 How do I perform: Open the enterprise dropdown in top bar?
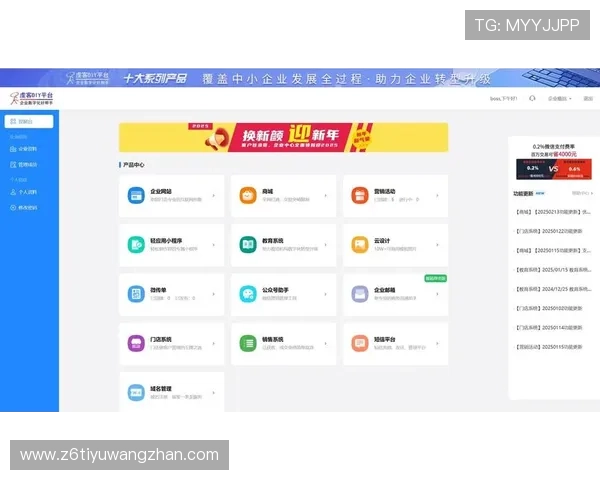559,99
